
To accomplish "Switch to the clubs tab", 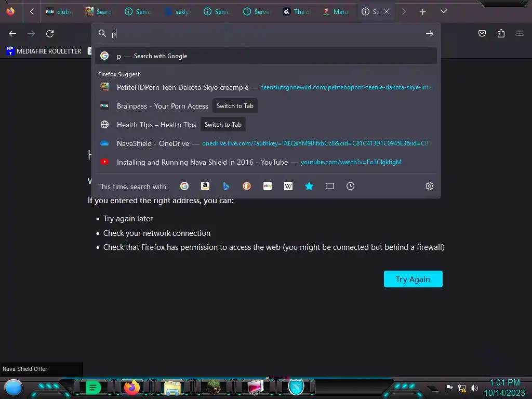I will click(59, 12).
